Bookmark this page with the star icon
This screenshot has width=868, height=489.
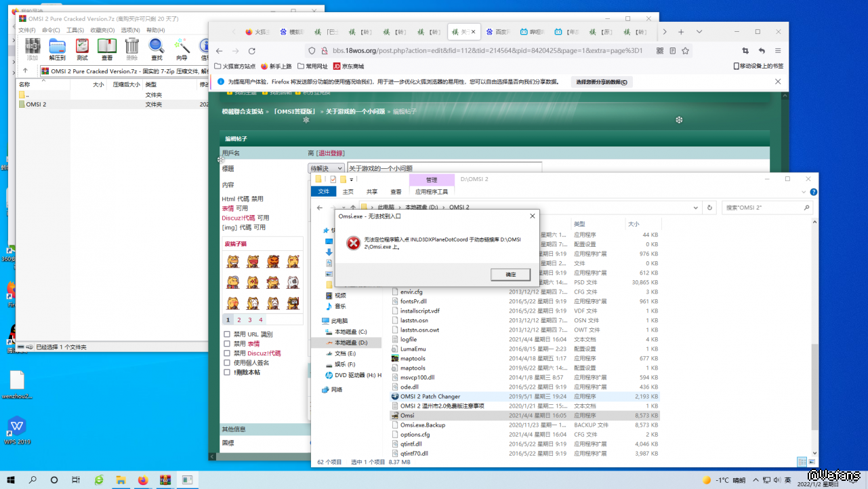point(686,51)
